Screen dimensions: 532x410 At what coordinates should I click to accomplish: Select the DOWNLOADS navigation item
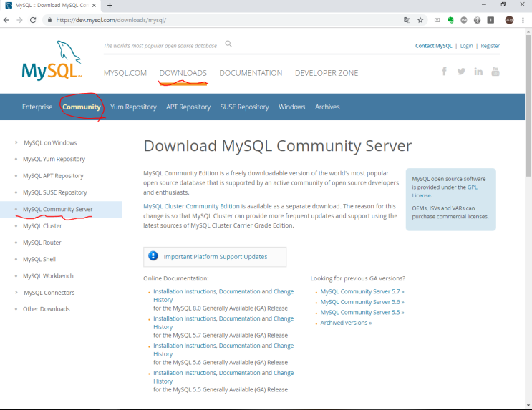183,73
